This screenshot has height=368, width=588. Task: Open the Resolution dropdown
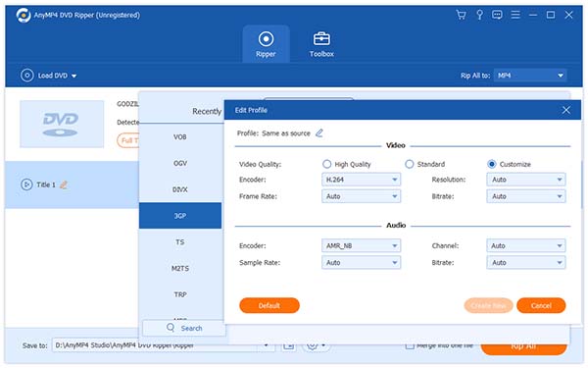pos(525,180)
